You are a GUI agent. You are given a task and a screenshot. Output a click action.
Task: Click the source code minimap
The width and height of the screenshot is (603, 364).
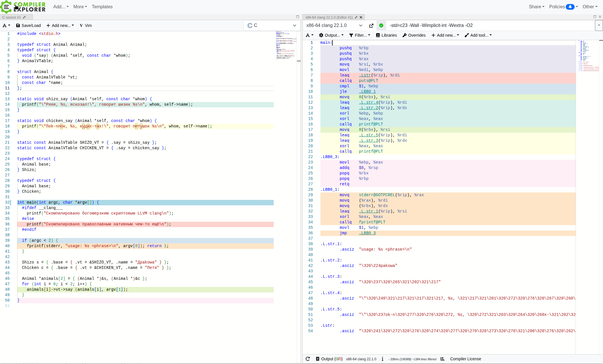285,45
